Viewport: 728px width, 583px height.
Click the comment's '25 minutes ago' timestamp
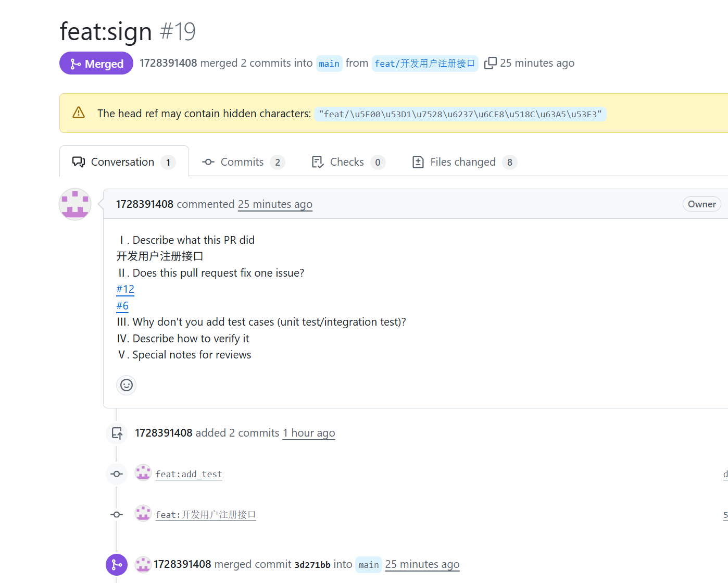(275, 204)
